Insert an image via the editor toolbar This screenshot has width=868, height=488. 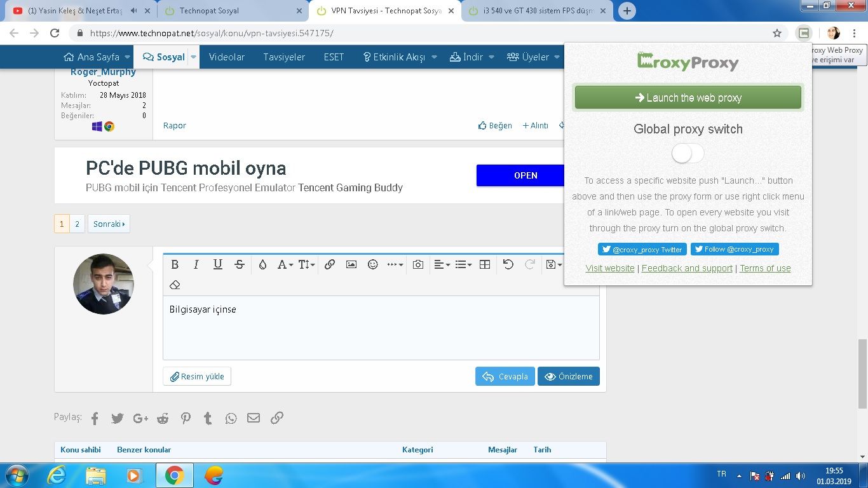click(351, 265)
